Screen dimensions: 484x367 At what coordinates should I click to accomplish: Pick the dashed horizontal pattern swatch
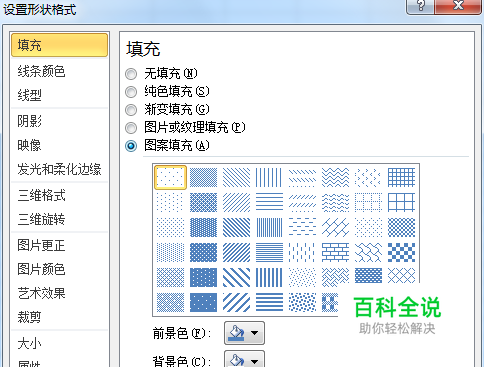[x=302, y=227]
